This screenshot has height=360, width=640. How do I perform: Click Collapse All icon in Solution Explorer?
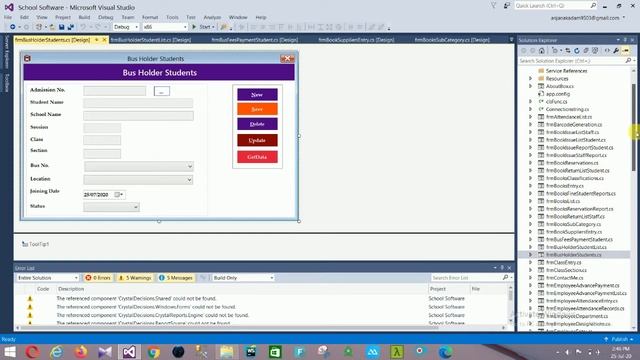pos(586,51)
